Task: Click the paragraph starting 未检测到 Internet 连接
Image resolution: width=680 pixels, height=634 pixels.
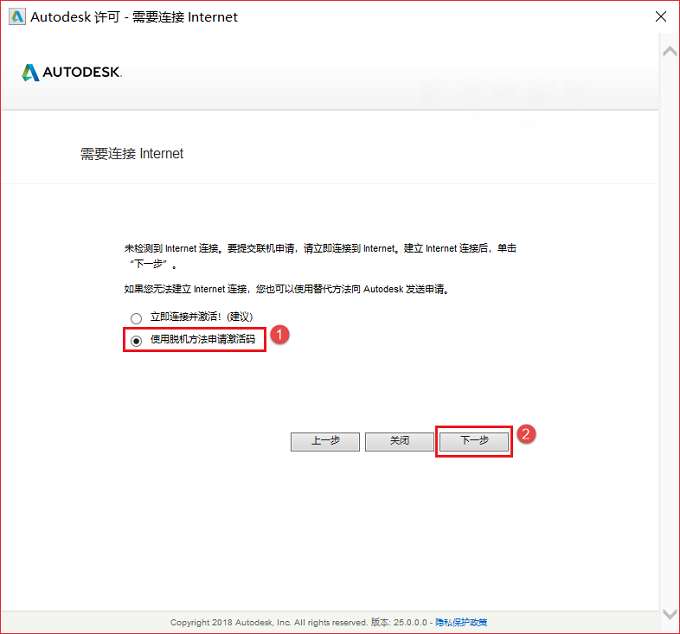Action: pyautogui.click(x=320, y=256)
